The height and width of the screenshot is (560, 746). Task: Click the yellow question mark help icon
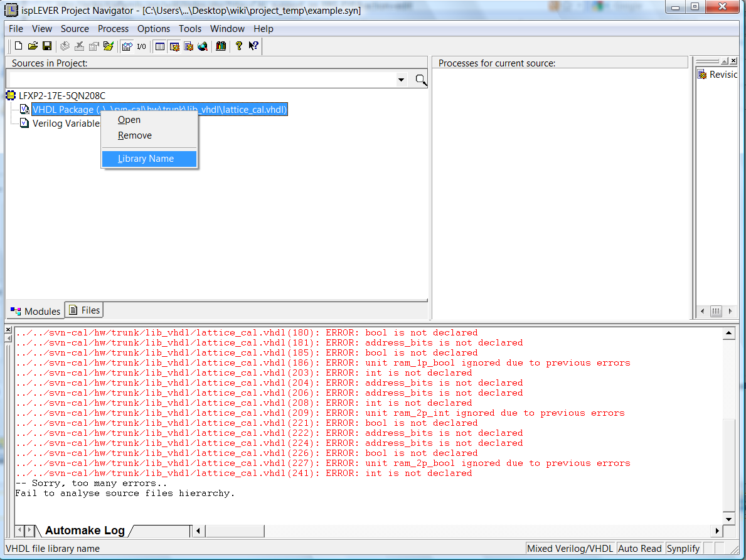pyautogui.click(x=239, y=46)
